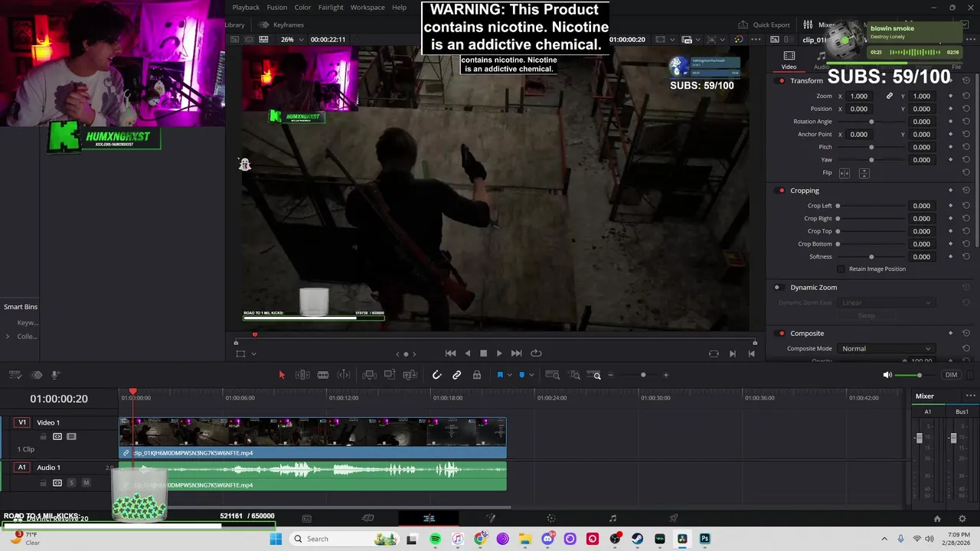This screenshot has height=551, width=980.
Task: Stop playback in the viewer
Action: (x=483, y=354)
